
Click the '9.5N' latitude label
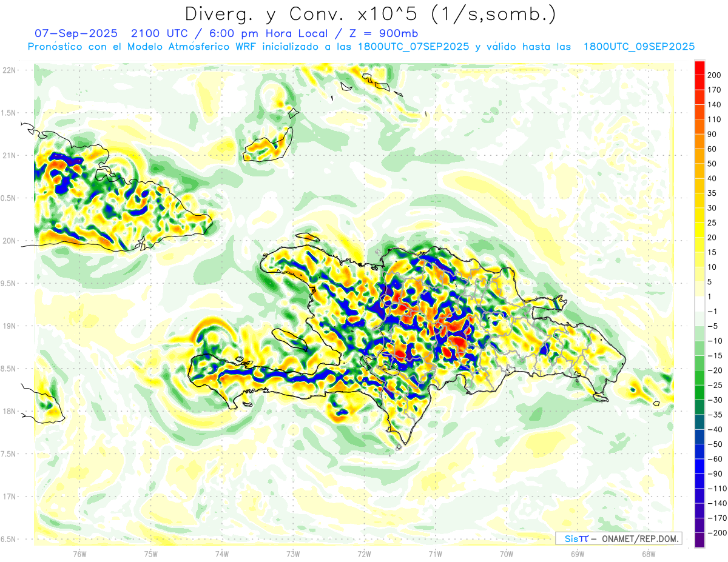pos(8,283)
